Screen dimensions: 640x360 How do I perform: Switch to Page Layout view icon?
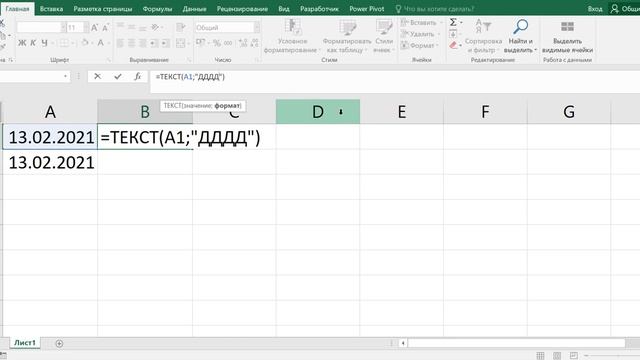pos(557,356)
